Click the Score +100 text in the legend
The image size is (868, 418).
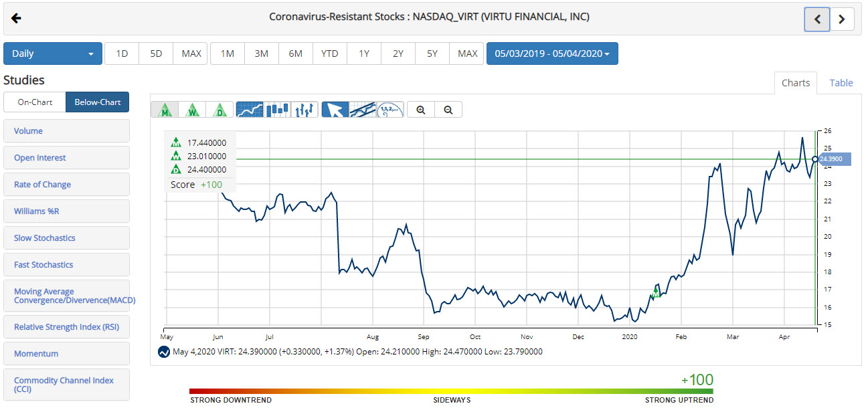(x=197, y=185)
